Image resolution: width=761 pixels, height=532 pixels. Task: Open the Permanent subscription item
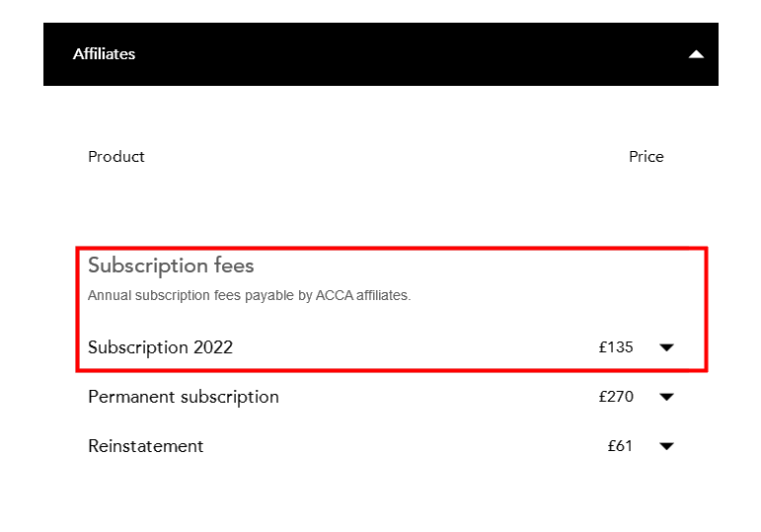[x=184, y=397]
